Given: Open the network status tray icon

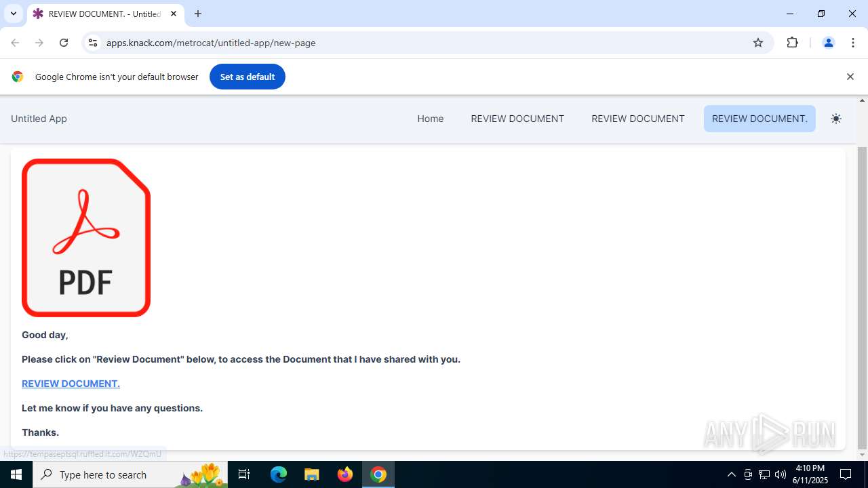Looking at the screenshot, I should click(x=764, y=474).
